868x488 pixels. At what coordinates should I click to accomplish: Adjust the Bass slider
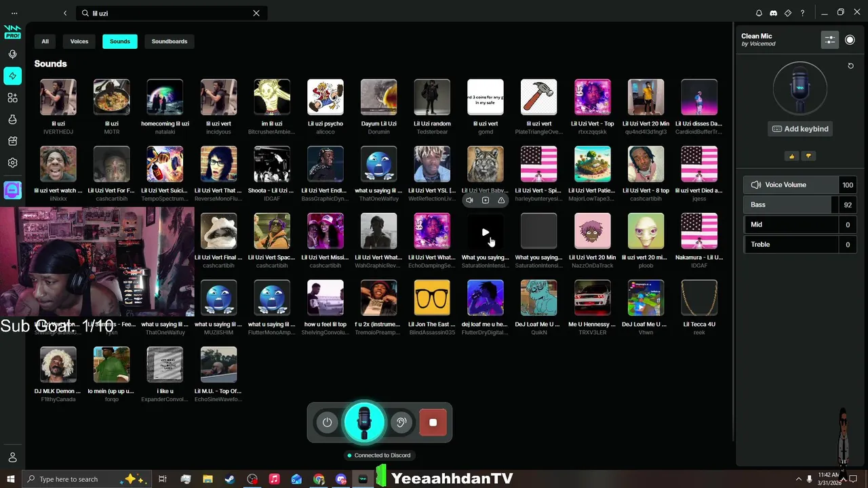[800, 205]
